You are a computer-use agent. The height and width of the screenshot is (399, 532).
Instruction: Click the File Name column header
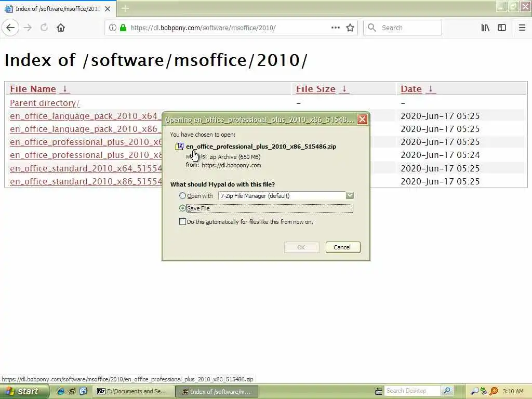pos(33,89)
